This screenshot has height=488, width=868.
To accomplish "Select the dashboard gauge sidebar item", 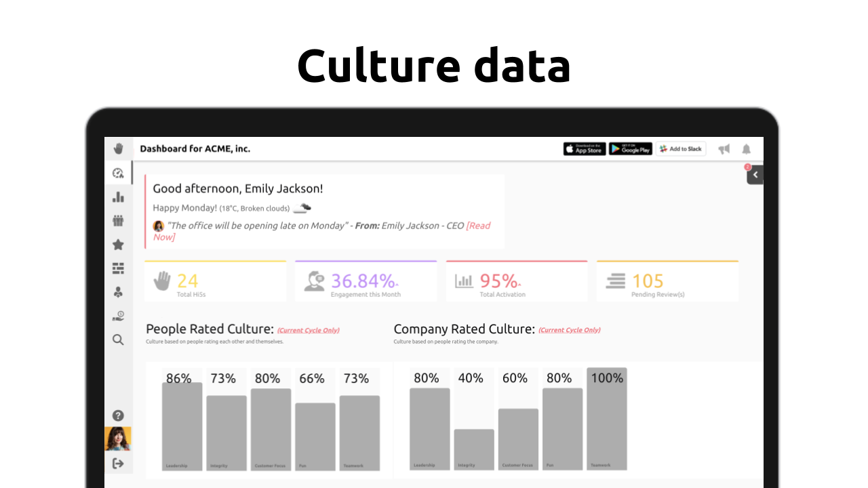I will click(118, 174).
